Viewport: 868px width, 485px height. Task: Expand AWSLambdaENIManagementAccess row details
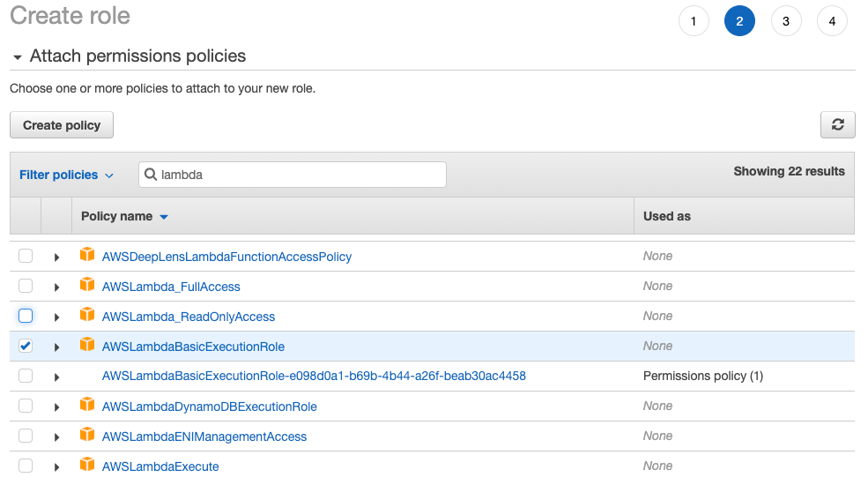(x=56, y=437)
